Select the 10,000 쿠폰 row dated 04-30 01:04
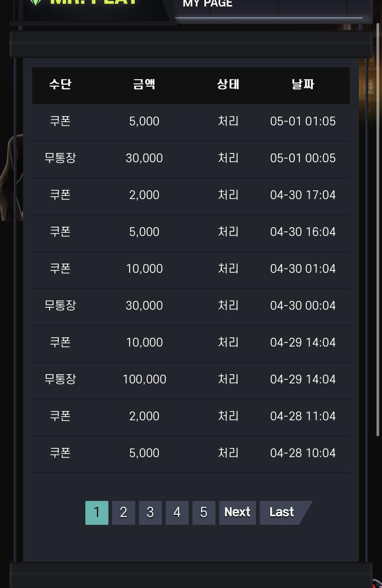 point(191,269)
